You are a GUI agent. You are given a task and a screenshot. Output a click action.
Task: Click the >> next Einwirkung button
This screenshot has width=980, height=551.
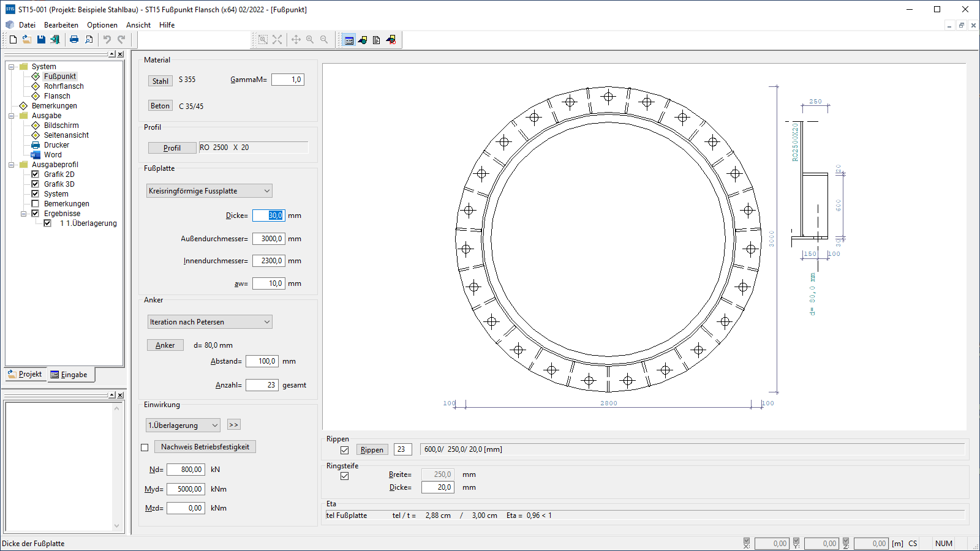(233, 424)
